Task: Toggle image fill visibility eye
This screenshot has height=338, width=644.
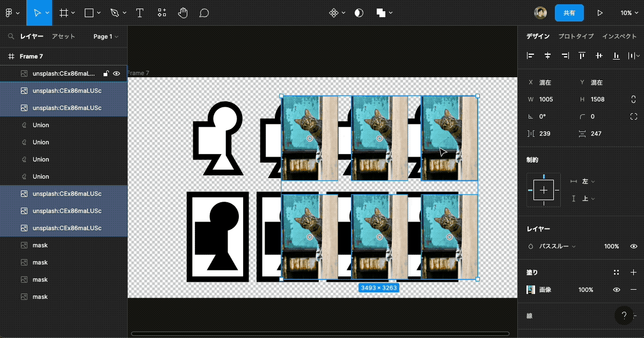Action: [616, 290]
